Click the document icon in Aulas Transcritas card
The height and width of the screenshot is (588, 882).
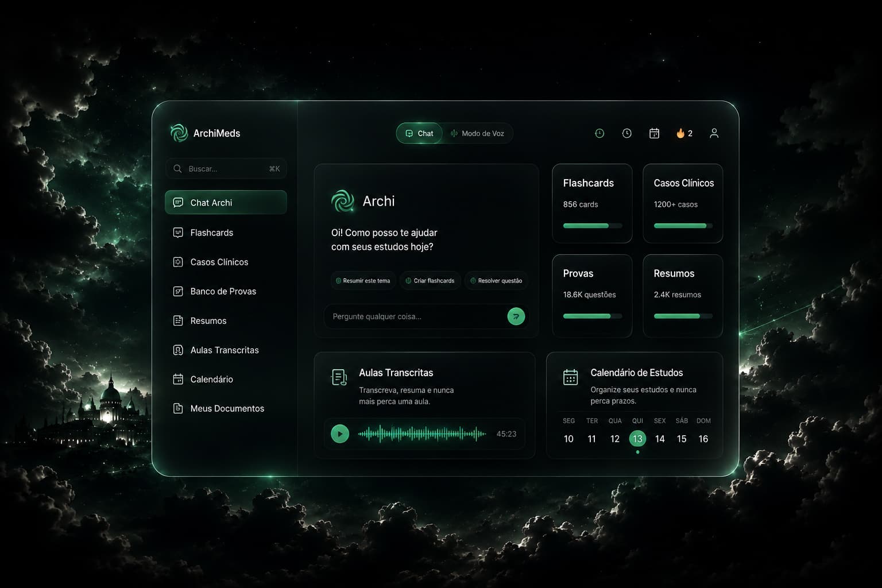click(339, 377)
